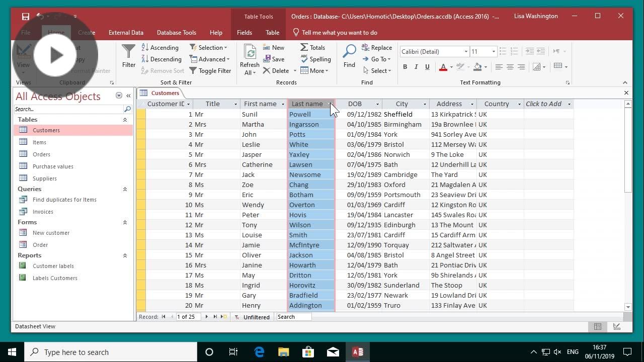Open the Last name column filter dropdown
The width and height of the screenshot is (644, 362).
tap(331, 104)
